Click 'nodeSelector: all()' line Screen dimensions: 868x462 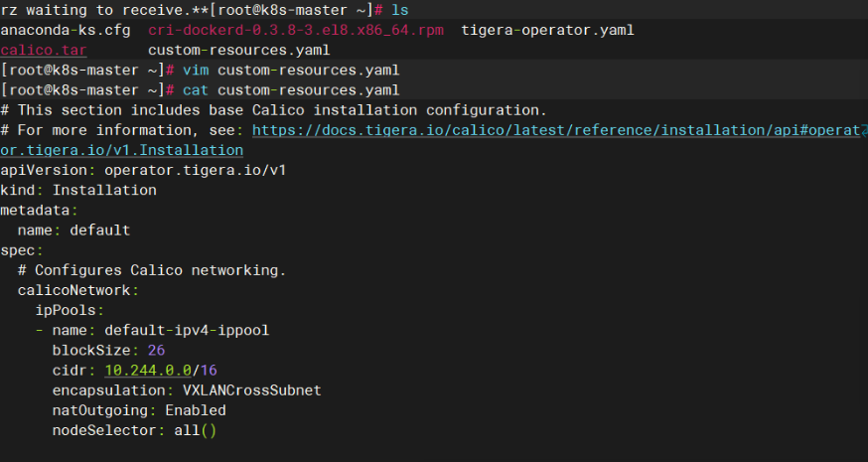click(134, 430)
